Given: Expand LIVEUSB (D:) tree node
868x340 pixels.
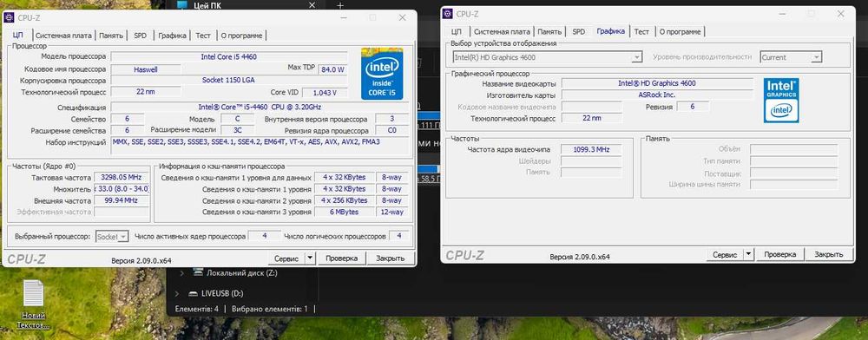Looking at the screenshot, I should point(176,293).
